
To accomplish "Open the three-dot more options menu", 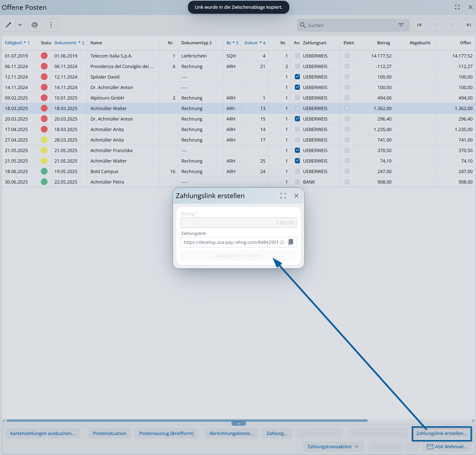I will pyautogui.click(x=51, y=25).
